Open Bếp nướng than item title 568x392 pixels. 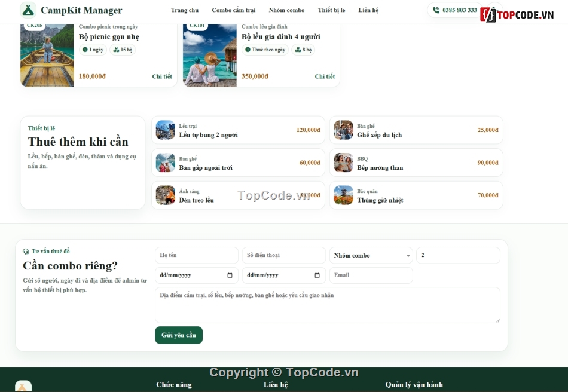pos(380,167)
